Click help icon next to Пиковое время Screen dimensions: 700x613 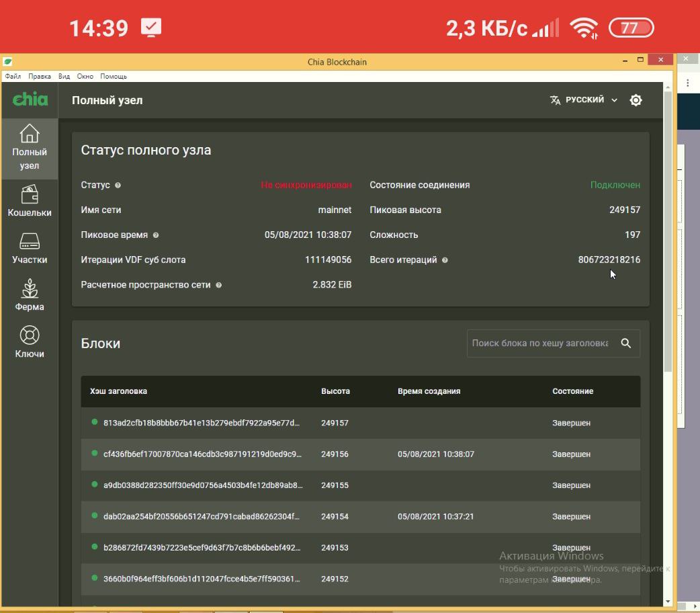coord(156,235)
